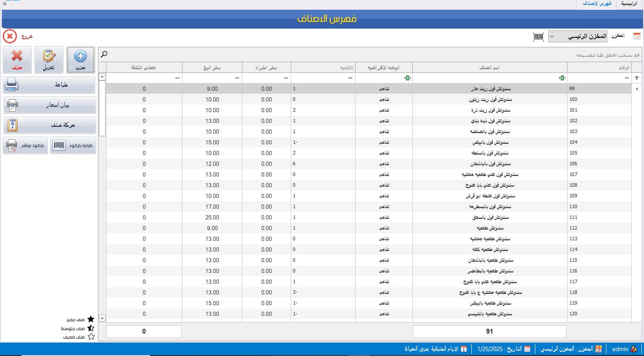
Task: Click the calendar icon next to المخزن label
Action: [x=636, y=36]
